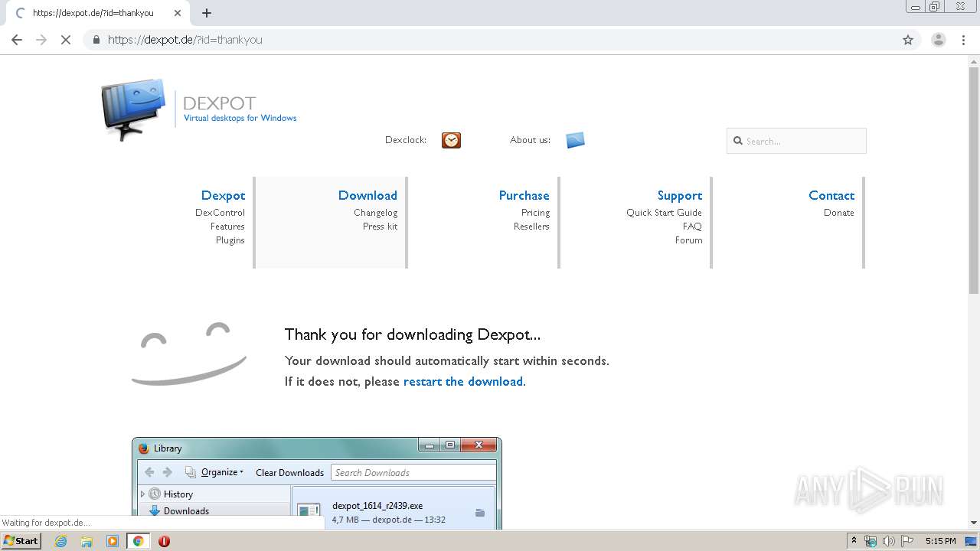Open the Action Center flag icon
The image size is (980, 551).
(x=906, y=541)
